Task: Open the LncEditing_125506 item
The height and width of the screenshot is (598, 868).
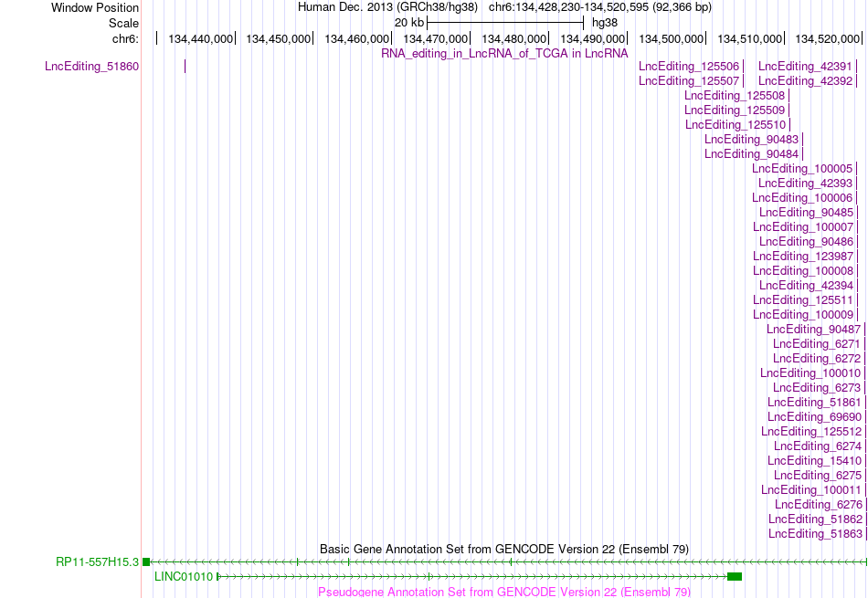Action: tap(689, 67)
